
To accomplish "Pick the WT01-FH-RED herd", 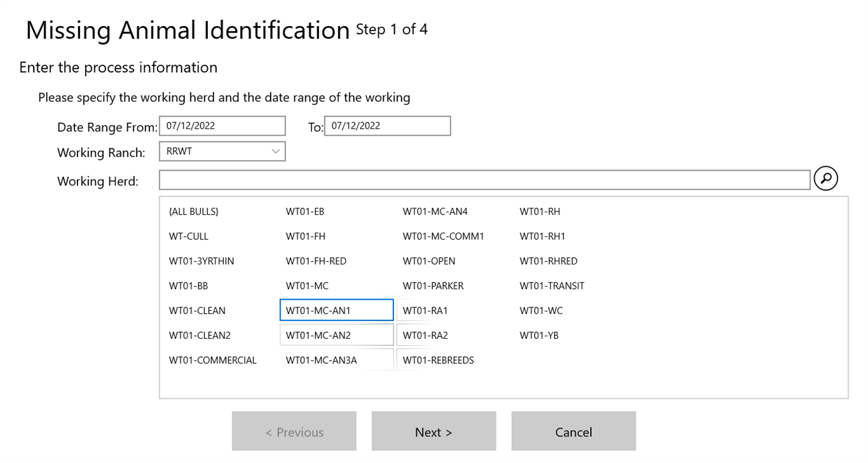I will point(316,261).
